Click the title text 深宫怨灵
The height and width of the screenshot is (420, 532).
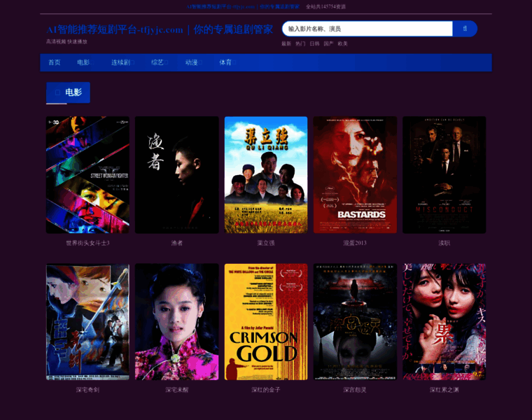coord(355,390)
